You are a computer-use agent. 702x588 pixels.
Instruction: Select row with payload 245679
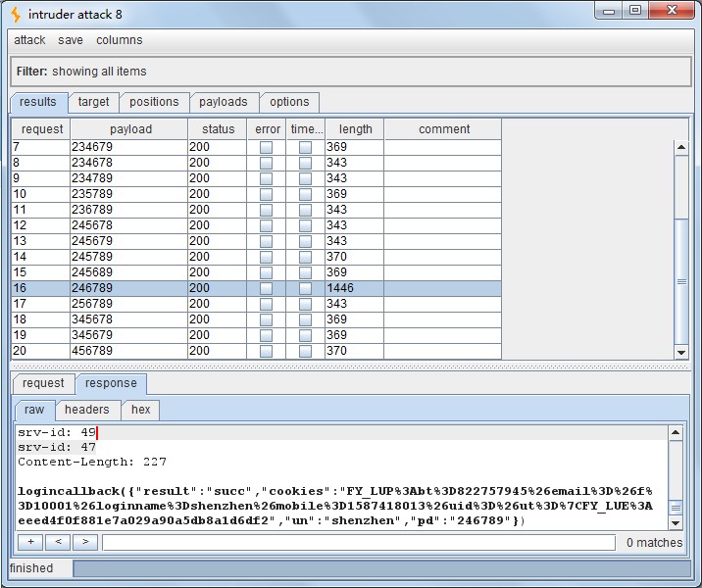256,241
